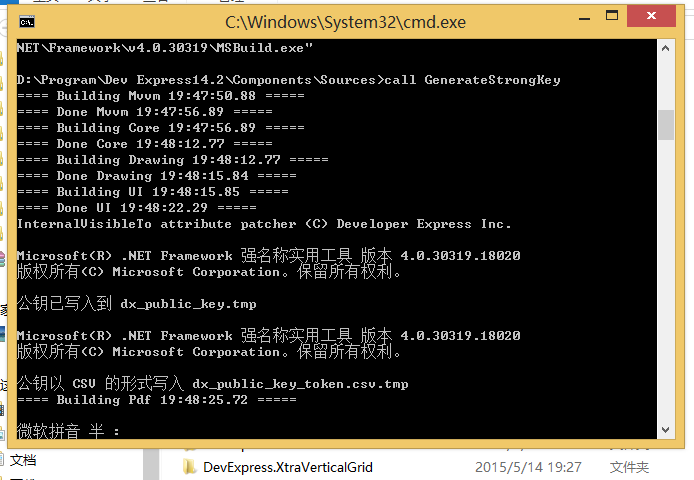This screenshot has width=694, height=480.
Task: Minimize the cmd.exe window
Action: [584, 19]
